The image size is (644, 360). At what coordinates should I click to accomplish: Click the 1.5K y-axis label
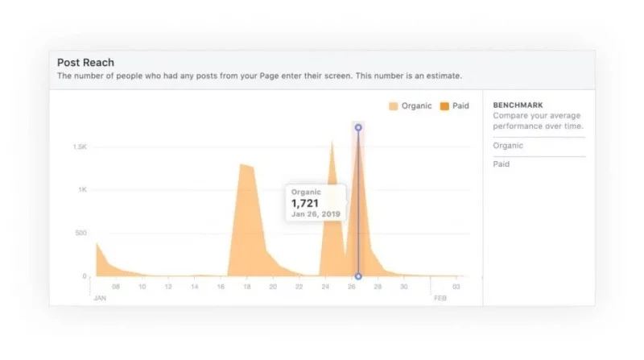click(79, 147)
